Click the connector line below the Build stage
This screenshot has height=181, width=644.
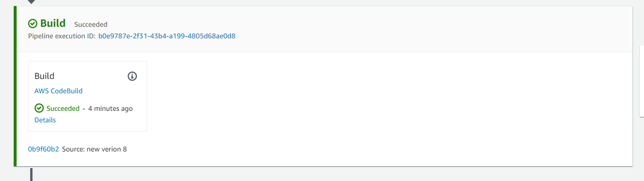(31, 174)
